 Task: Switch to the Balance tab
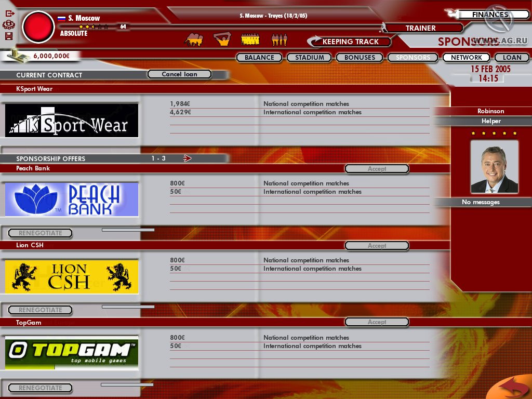pos(259,57)
